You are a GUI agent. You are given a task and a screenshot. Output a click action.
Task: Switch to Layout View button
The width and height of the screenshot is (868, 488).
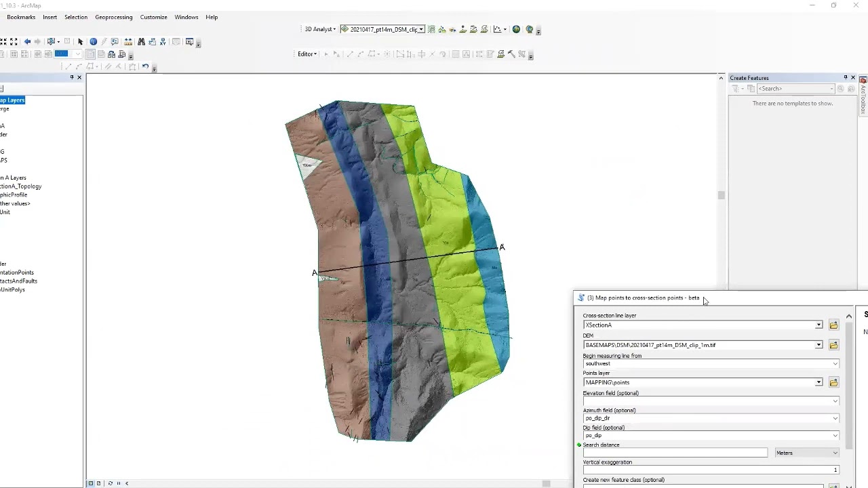pos(99,483)
